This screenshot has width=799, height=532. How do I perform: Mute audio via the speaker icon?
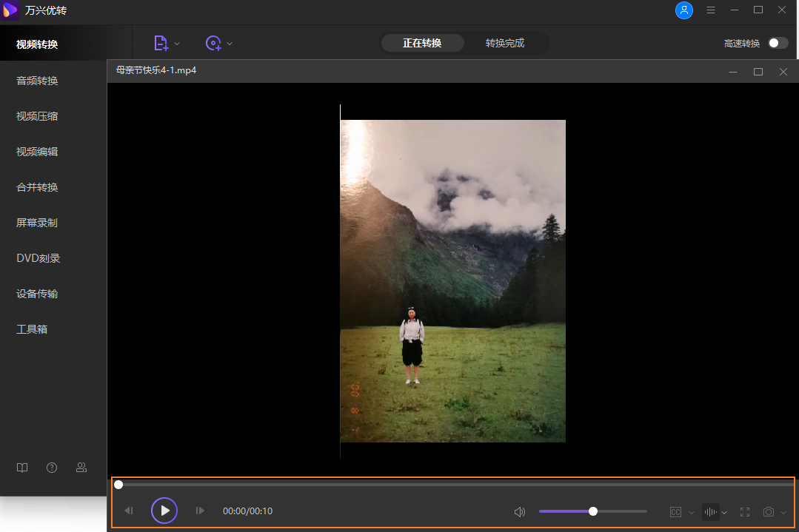click(x=520, y=511)
